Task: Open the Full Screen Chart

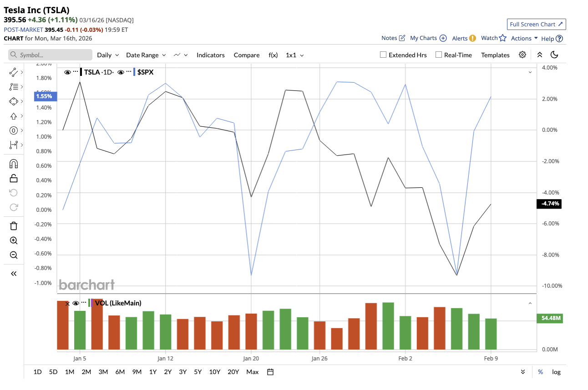Action: [x=537, y=25]
